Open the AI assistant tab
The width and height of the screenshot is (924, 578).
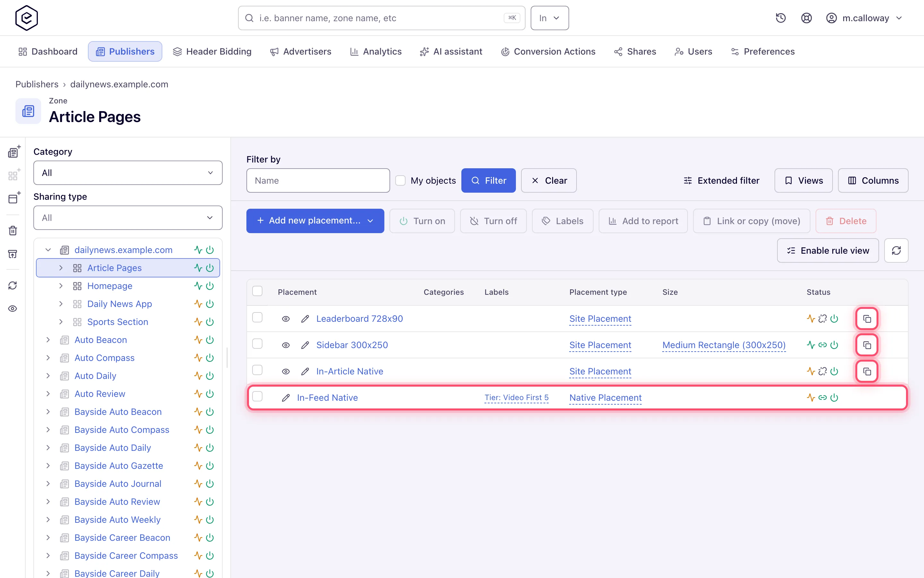(x=451, y=52)
